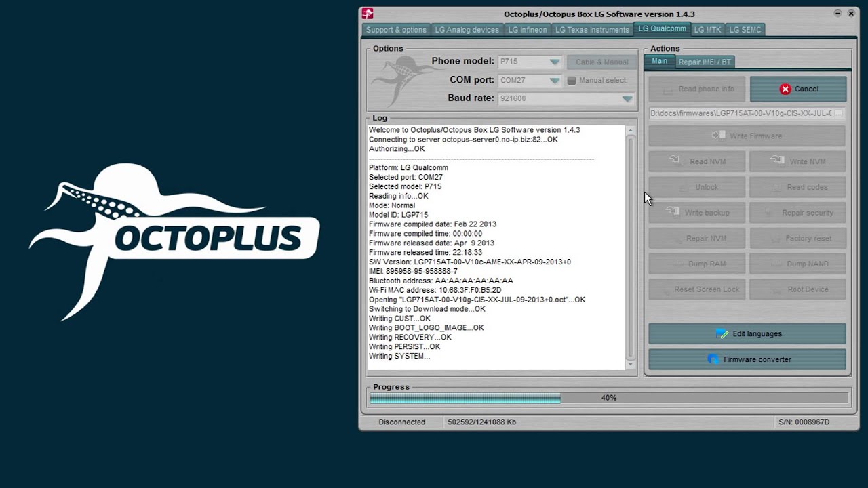This screenshot has width=868, height=488.
Task: Click the "S/N: 0008967D" status entry
Action: pos(804,422)
